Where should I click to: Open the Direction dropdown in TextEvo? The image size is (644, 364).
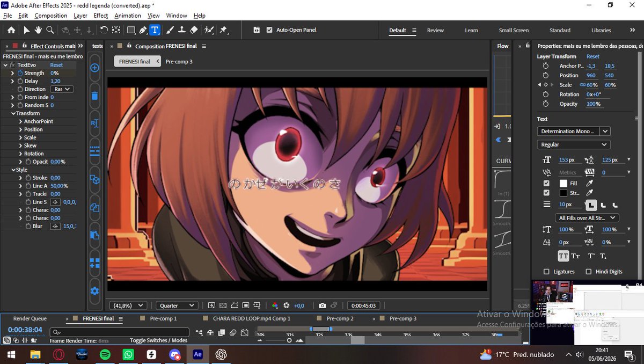click(62, 89)
